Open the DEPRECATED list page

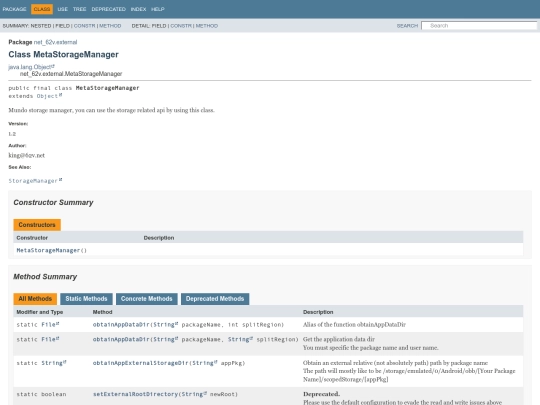[108, 9]
